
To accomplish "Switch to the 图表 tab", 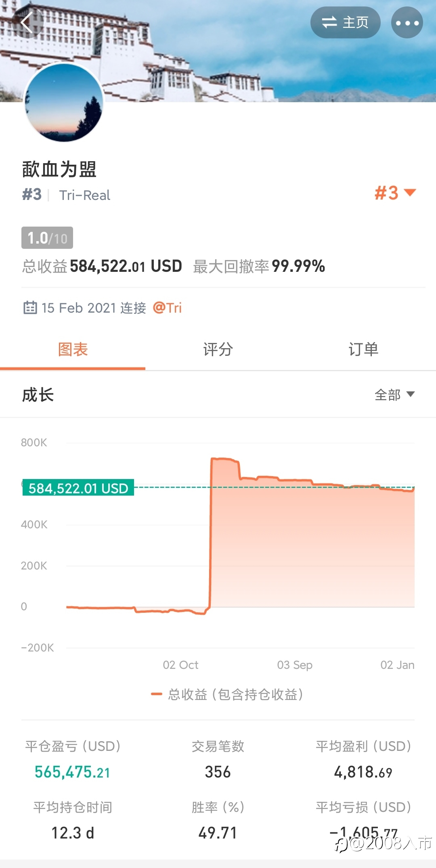I will (x=73, y=349).
